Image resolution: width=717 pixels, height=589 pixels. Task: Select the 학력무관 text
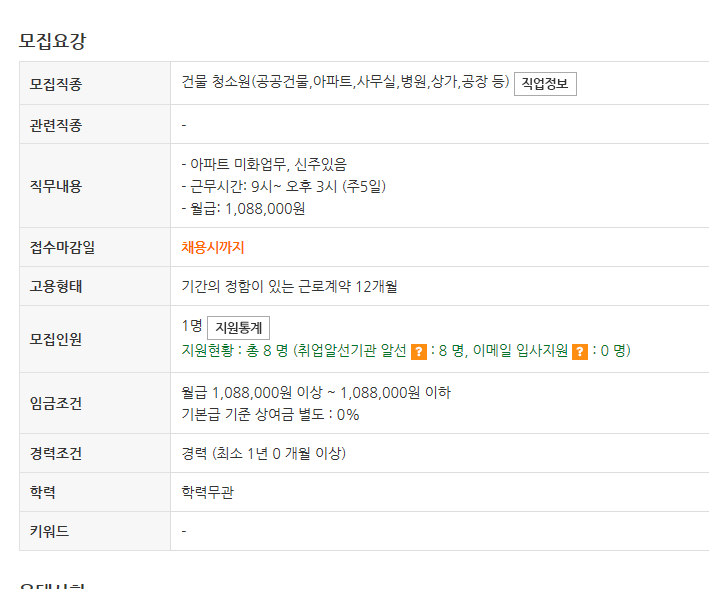pyautogui.click(x=208, y=492)
